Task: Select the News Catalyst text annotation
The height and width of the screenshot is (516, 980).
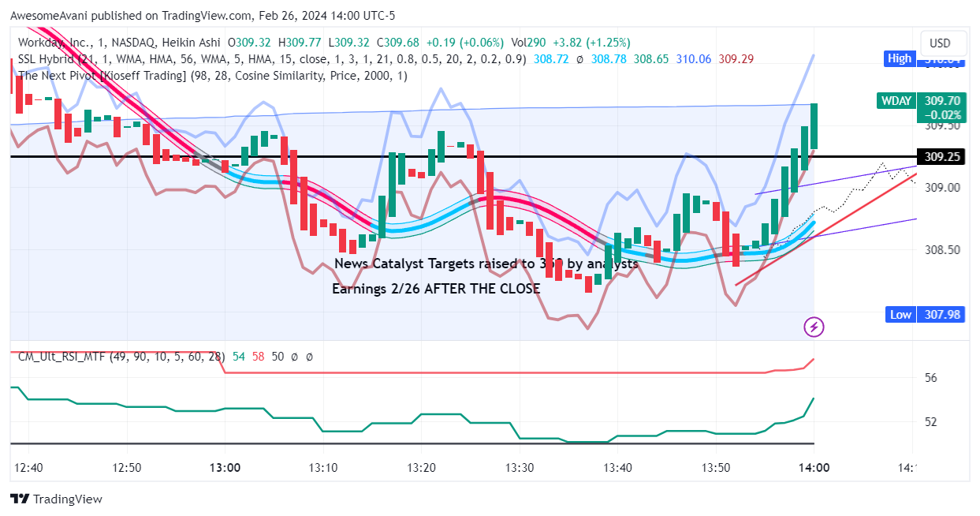Action: (x=486, y=264)
